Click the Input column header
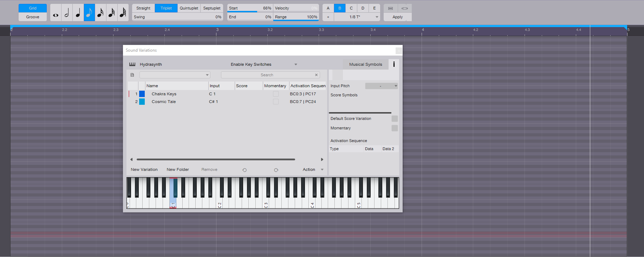 (221, 86)
